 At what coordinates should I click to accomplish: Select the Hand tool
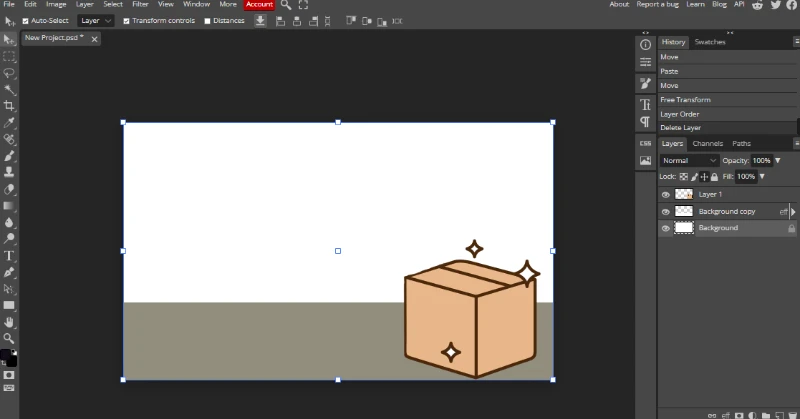(x=9, y=322)
